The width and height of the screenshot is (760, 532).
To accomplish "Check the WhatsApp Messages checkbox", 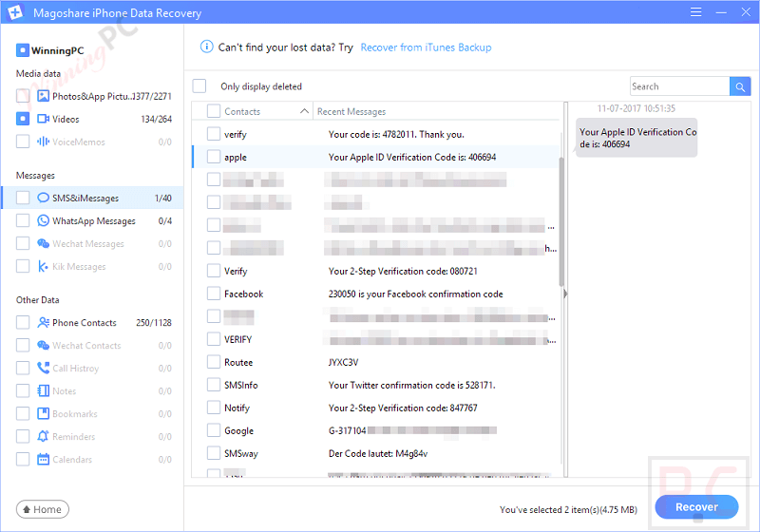I will tap(23, 220).
